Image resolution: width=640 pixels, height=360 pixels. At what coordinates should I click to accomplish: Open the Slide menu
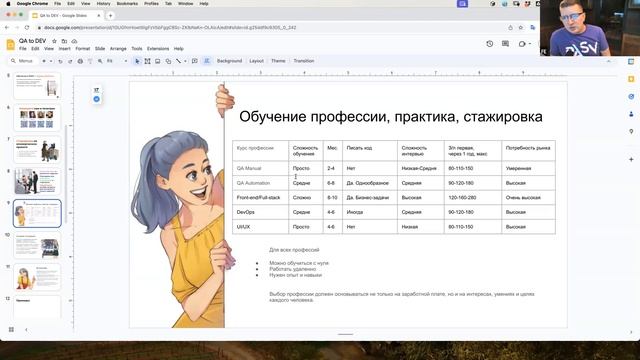[x=100, y=49]
